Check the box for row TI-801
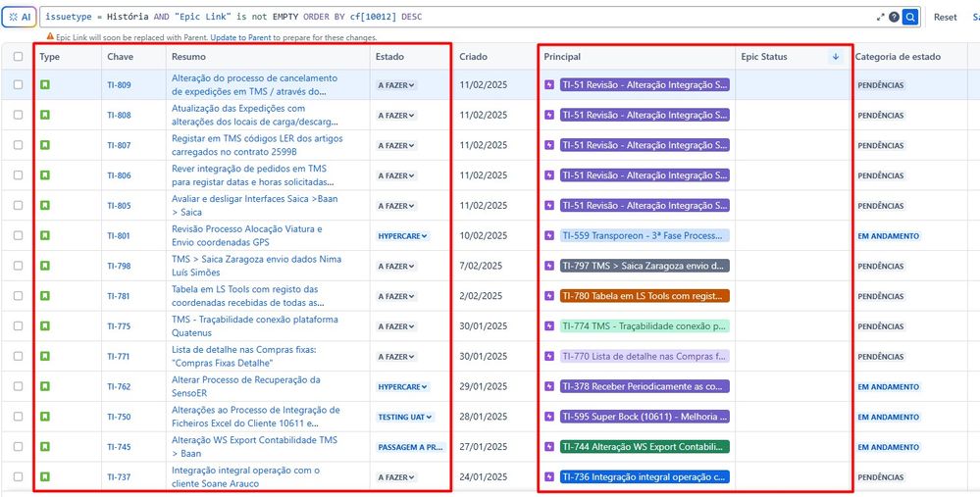This screenshot has height=497, width=980. [18, 235]
